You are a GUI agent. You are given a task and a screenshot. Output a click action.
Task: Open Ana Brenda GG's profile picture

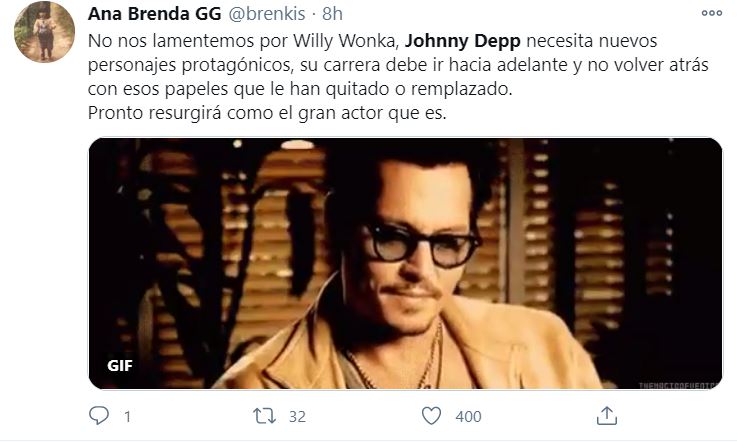[45, 32]
